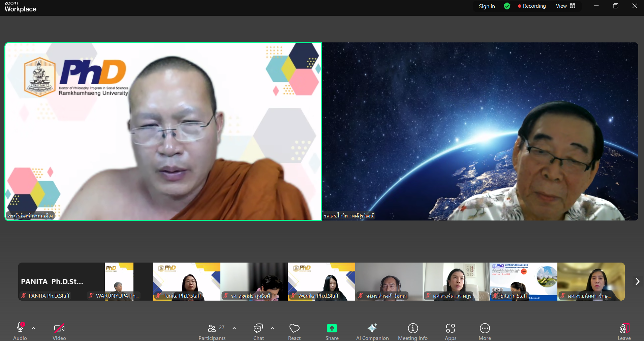Open the Participants panel
This screenshot has height=341, width=644.
click(212, 331)
